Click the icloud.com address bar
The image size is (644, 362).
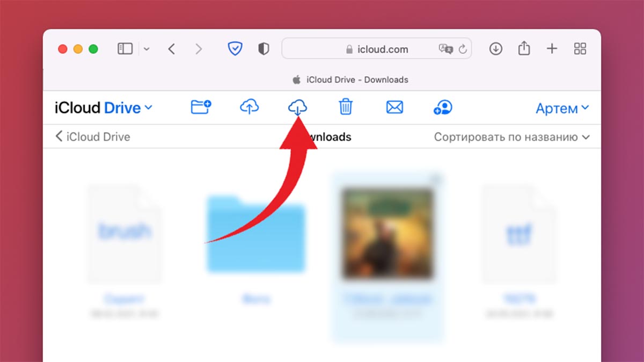click(377, 48)
